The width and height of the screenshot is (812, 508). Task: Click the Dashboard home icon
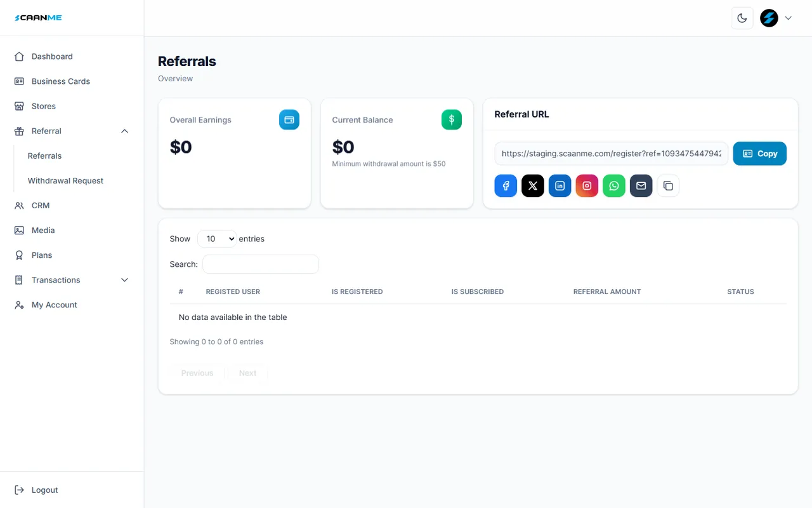(x=19, y=57)
